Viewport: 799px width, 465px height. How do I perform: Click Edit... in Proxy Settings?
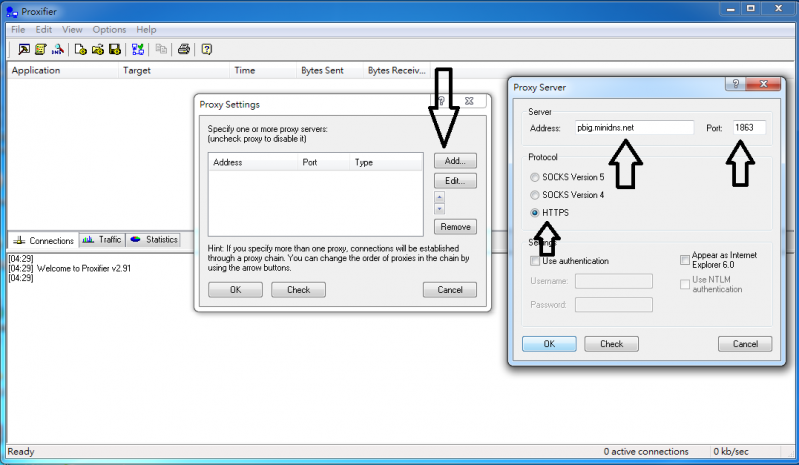pos(455,181)
